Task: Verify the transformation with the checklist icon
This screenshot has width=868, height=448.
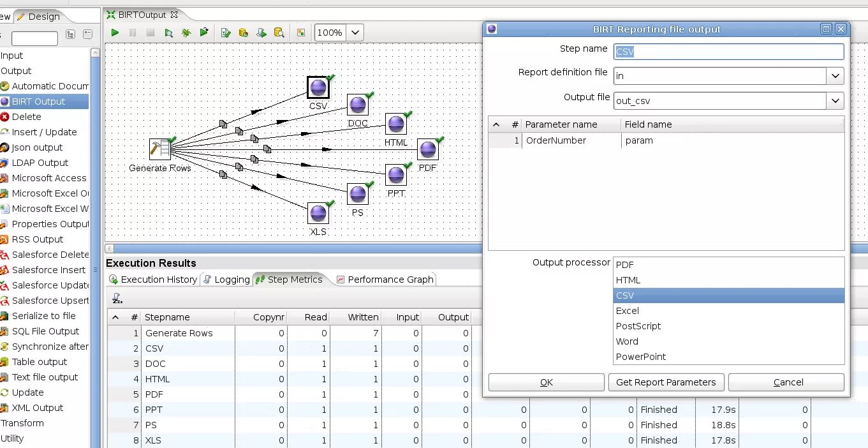Action: pos(226,33)
